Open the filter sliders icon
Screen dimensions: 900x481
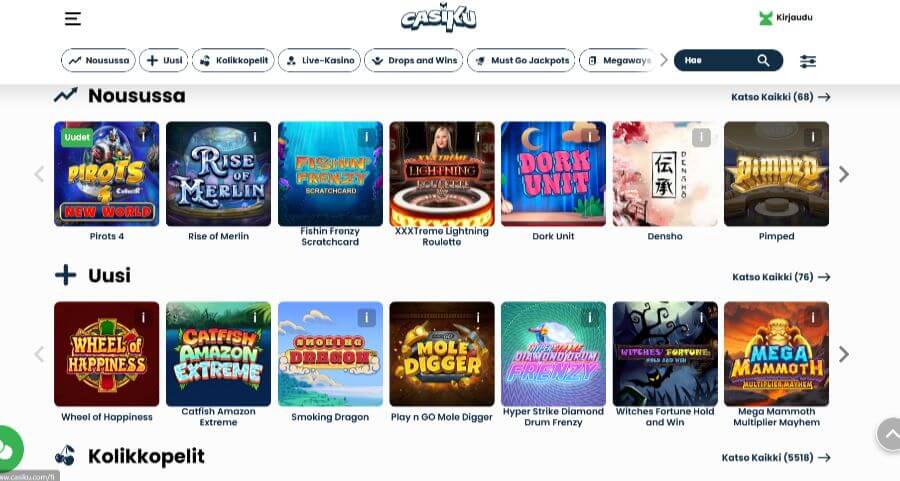click(x=808, y=61)
